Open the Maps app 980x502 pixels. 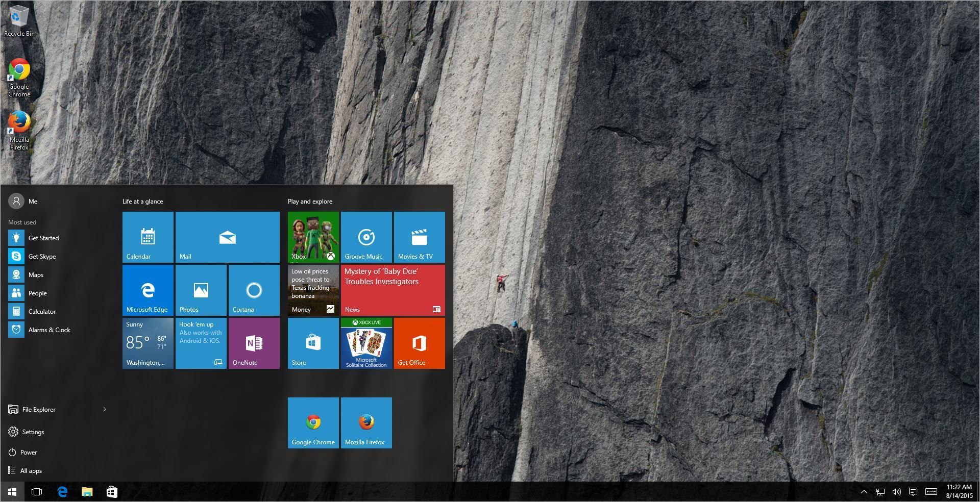pyautogui.click(x=36, y=274)
